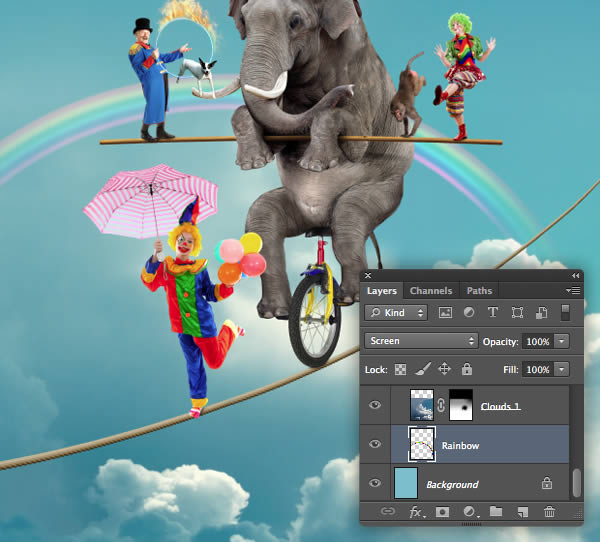Filter layers by type layer icon
Image resolution: width=600 pixels, height=542 pixels.
[493, 313]
